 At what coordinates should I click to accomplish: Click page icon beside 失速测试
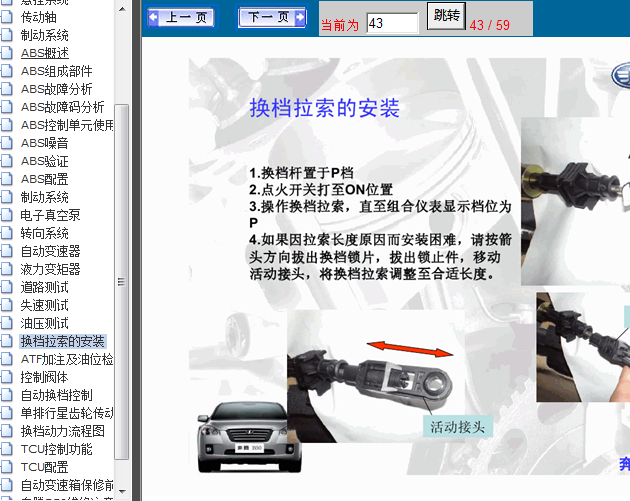pos(6,305)
